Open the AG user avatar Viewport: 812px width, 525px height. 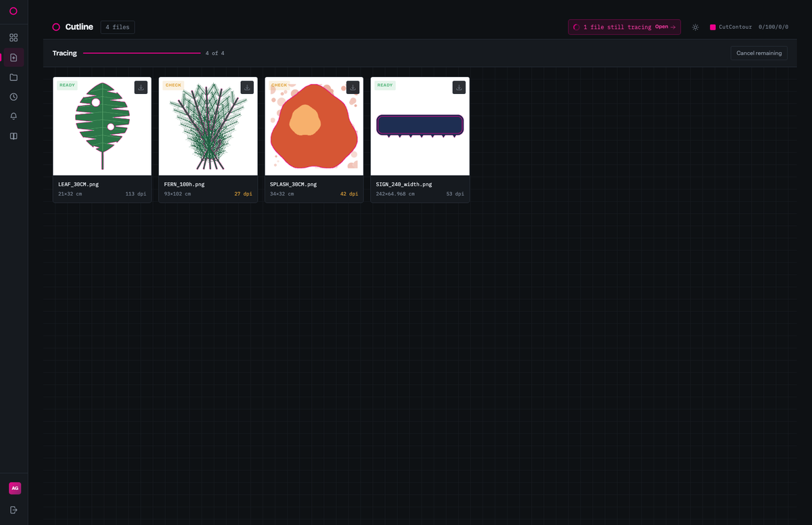[14, 488]
